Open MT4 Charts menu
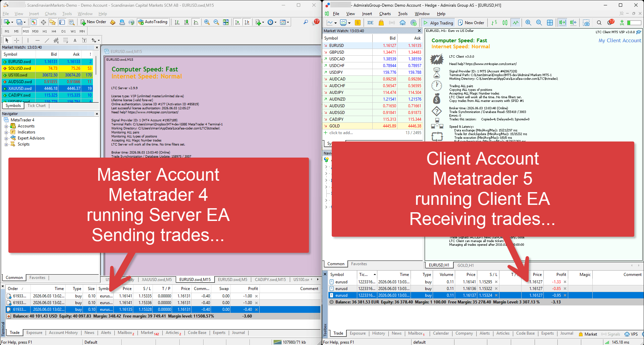The width and height of the screenshot is (644, 345). coord(51,14)
